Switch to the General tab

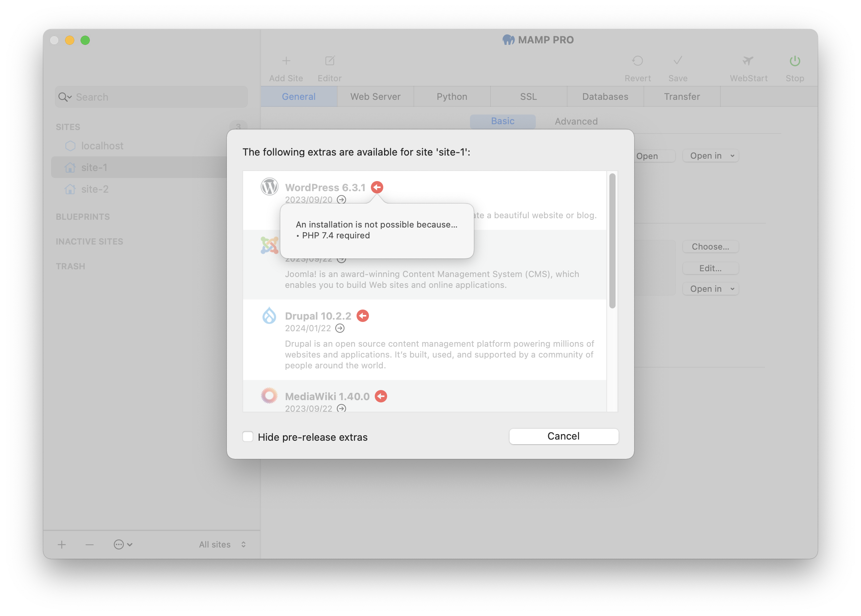pos(299,96)
